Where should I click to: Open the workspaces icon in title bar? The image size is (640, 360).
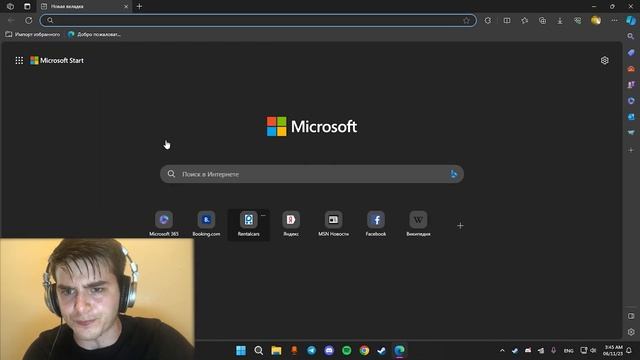click(10, 7)
